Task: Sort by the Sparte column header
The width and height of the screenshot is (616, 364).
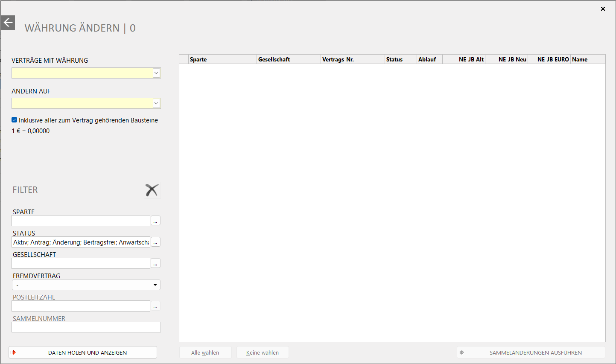Action: tap(222, 59)
